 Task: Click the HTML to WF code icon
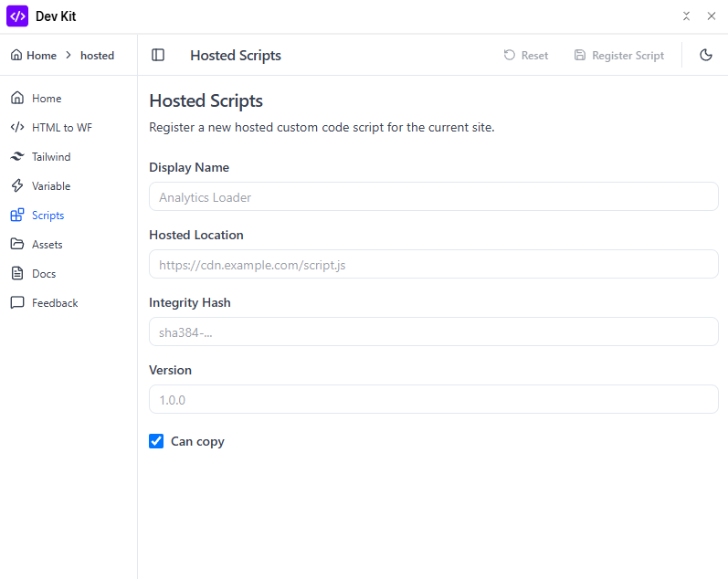click(x=17, y=127)
